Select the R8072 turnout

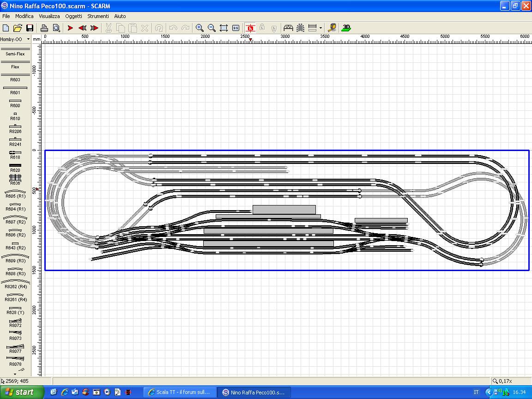[x=15, y=323]
